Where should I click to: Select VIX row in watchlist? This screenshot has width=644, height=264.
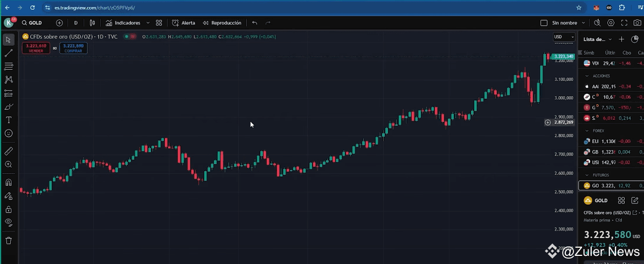coord(611,63)
